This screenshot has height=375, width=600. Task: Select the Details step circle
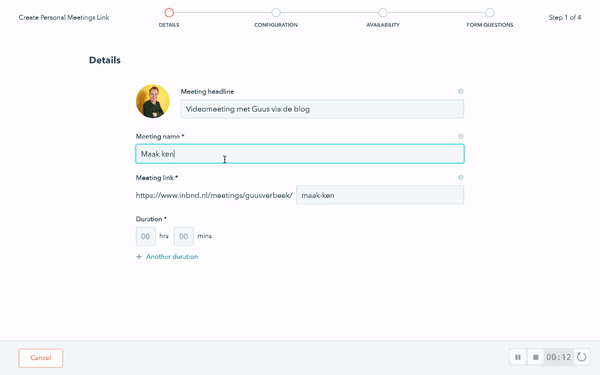pos(169,13)
